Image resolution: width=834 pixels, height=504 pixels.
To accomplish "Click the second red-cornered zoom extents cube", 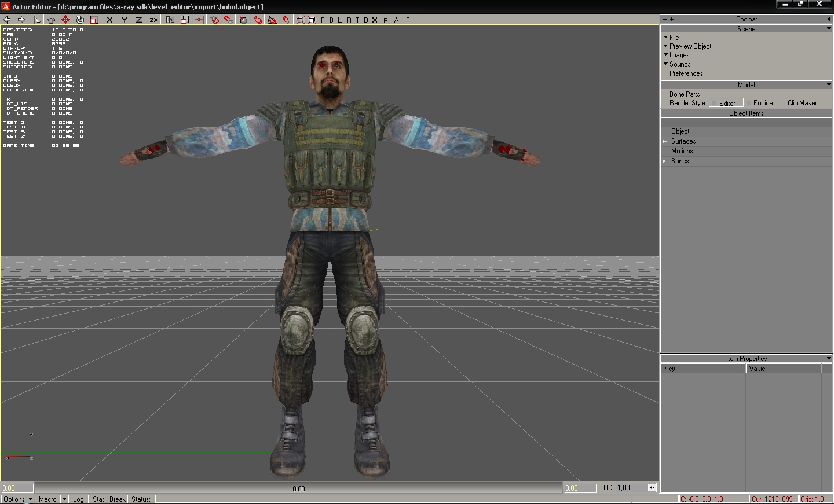I will tap(312, 20).
